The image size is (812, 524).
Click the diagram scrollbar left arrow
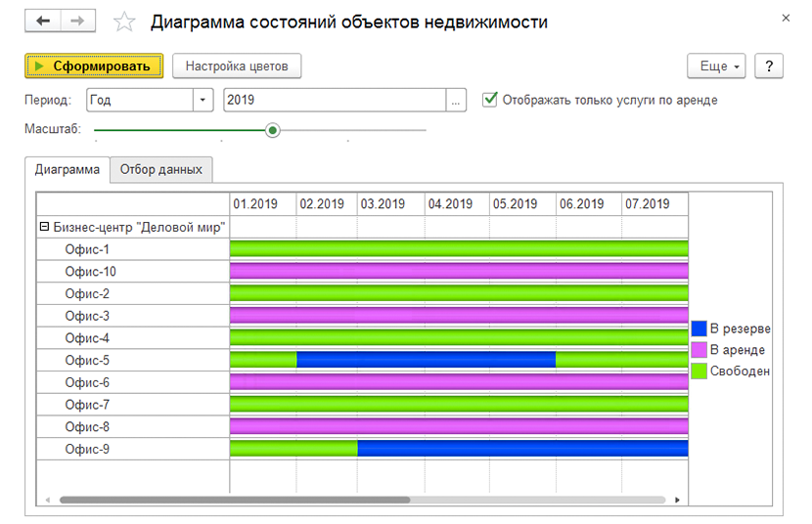point(48,501)
